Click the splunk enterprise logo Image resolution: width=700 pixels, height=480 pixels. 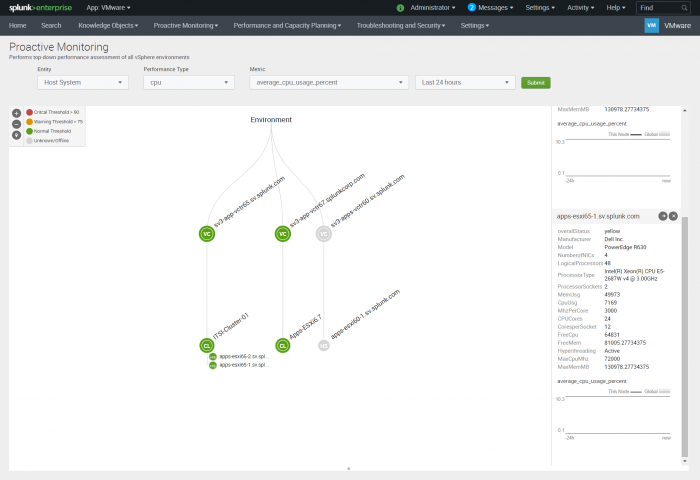[x=40, y=8]
